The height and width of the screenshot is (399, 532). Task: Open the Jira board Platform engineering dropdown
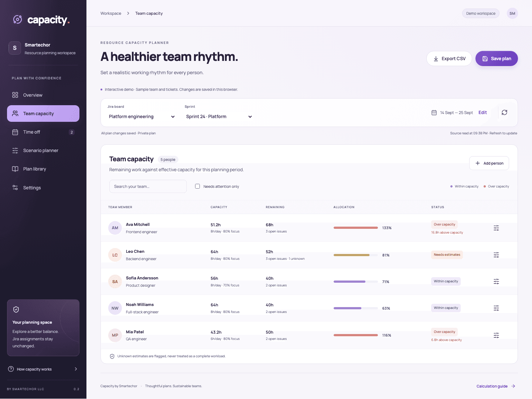click(x=142, y=117)
